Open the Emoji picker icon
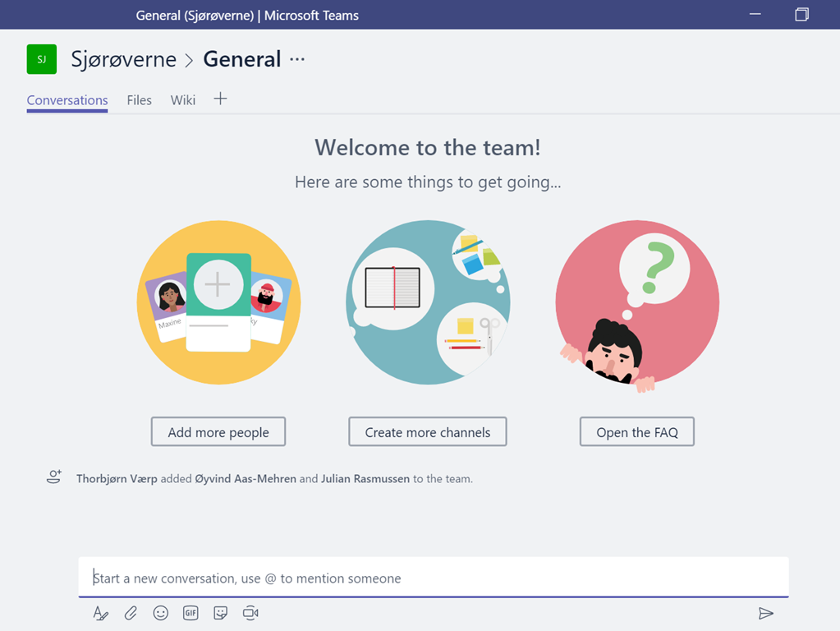This screenshot has height=631, width=840. point(161,613)
